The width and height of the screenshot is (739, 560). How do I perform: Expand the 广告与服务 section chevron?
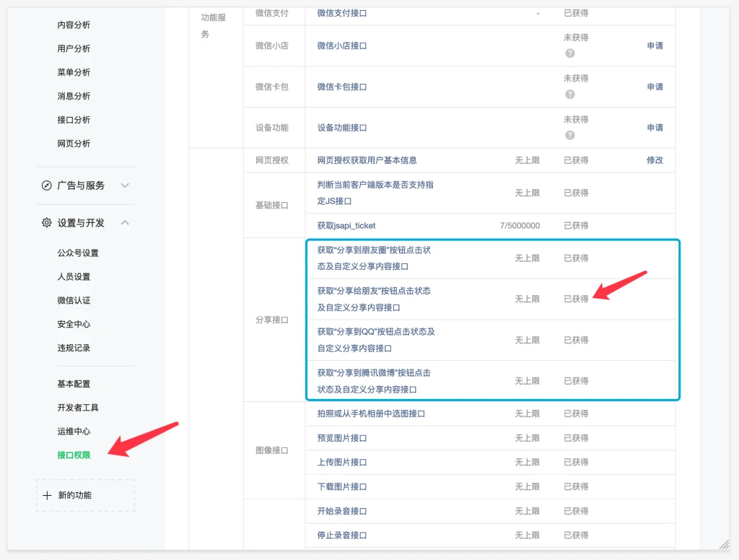tap(125, 185)
